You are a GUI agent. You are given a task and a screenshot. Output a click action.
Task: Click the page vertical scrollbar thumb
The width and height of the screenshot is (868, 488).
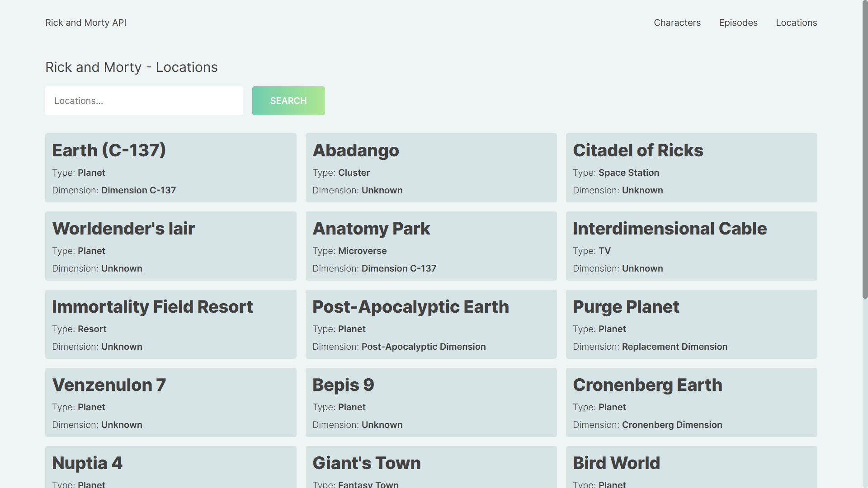coord(864,149)
